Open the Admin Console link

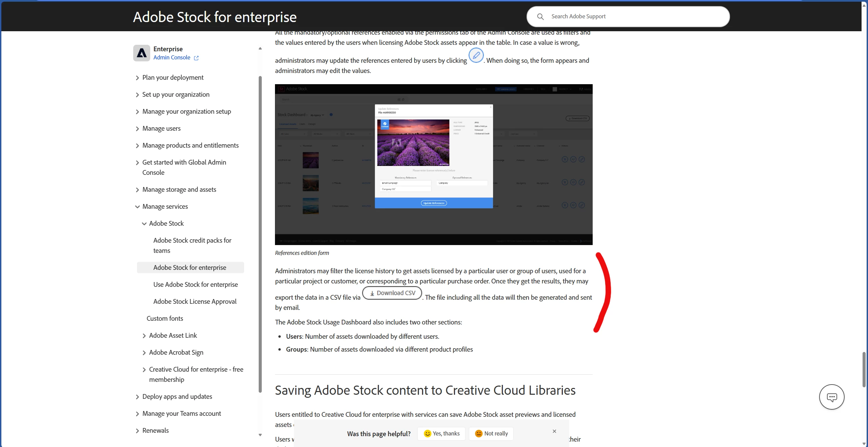(172, 58)
